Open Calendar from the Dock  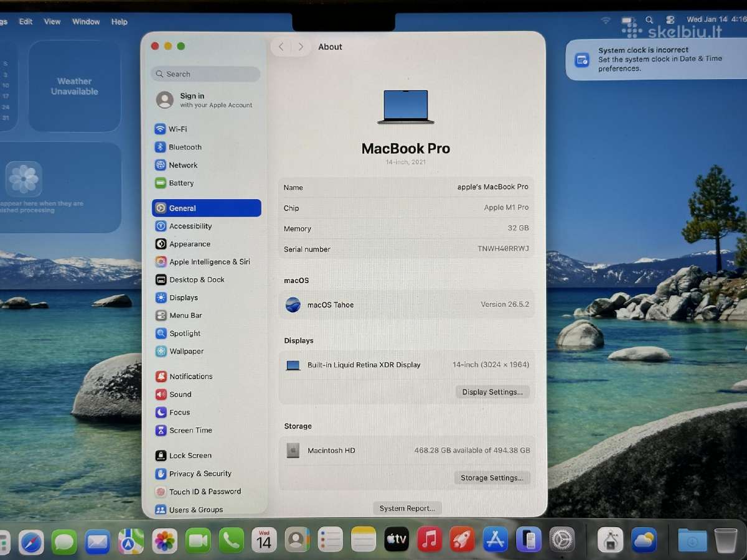point(264,540)
